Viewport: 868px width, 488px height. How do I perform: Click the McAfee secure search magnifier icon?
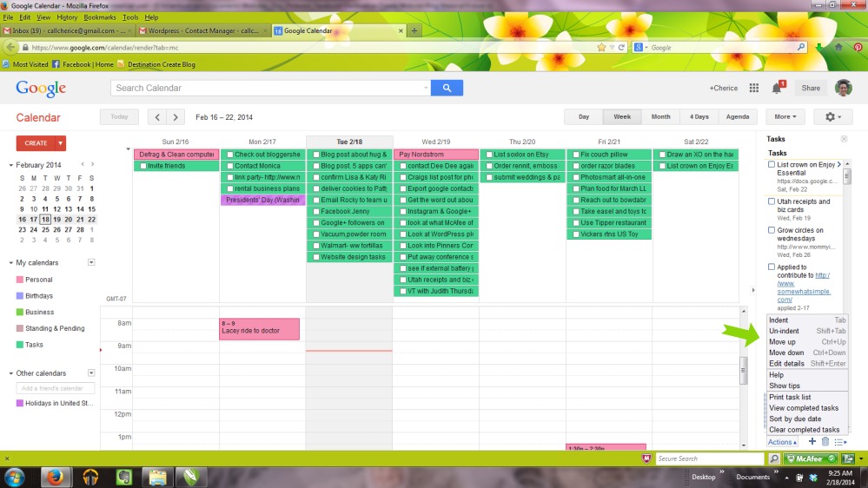[774, 458]
